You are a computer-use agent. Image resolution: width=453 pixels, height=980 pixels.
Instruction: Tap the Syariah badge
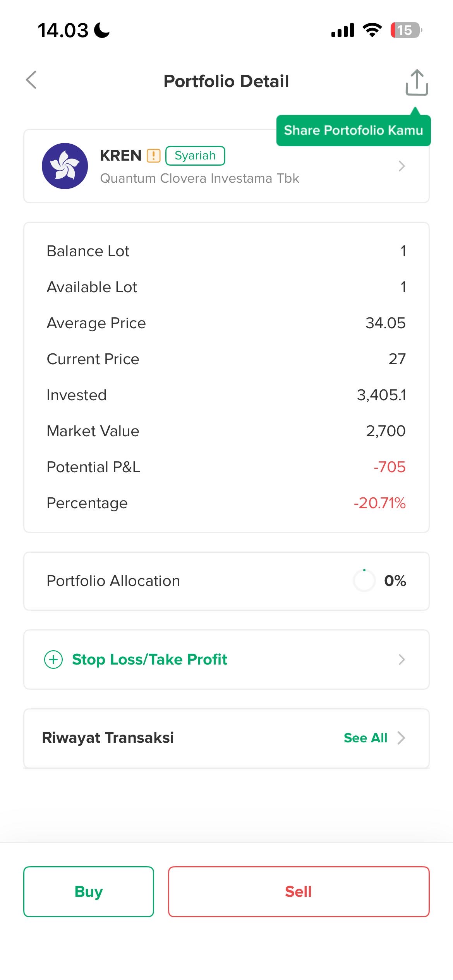coord(195,156)
